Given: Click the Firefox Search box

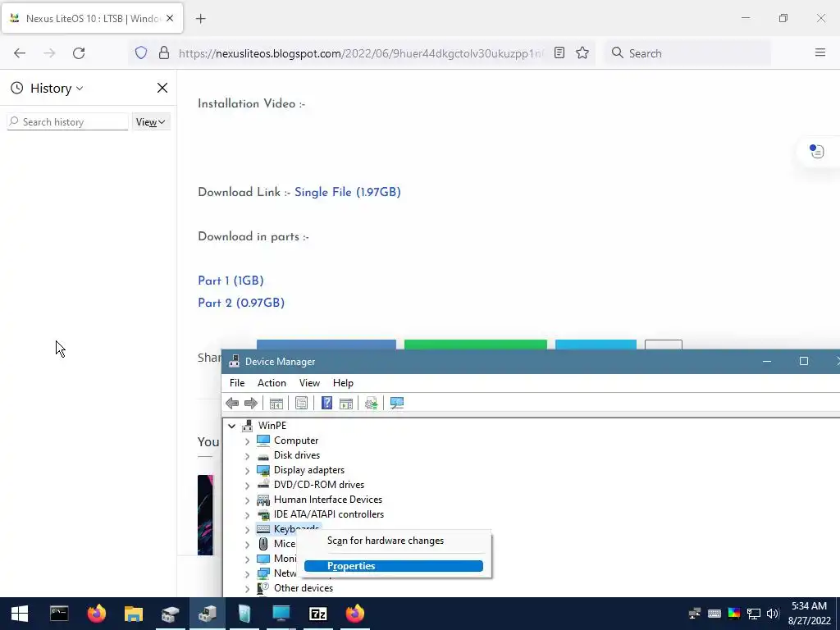Looking at the screenshot, I should pyautogui.click(x=688, y=53).
